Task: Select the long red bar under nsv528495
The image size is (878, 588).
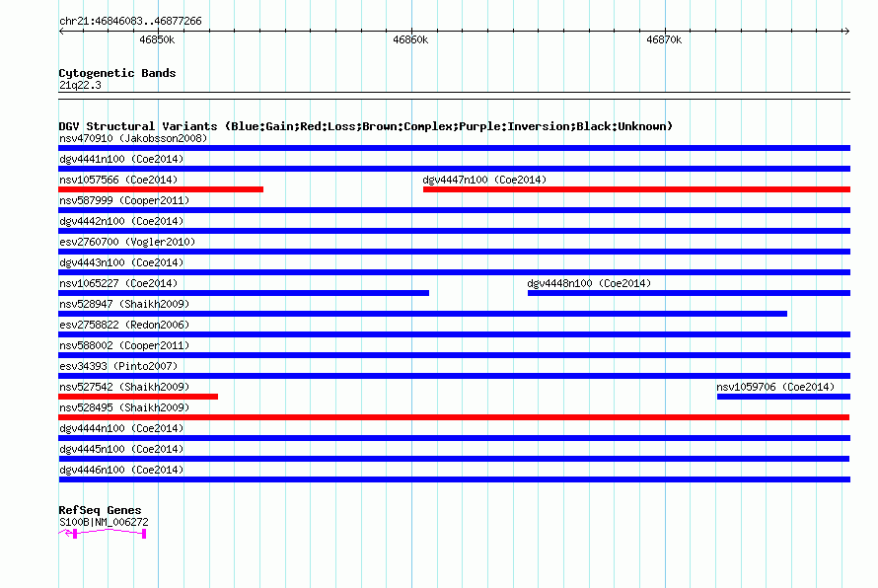Action: pos(454,417)
